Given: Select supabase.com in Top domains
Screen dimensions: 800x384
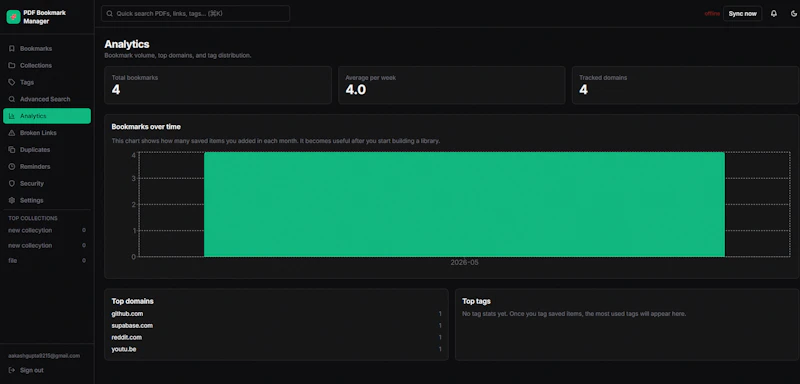Looking at the screenshot, I should click(132, 325).
